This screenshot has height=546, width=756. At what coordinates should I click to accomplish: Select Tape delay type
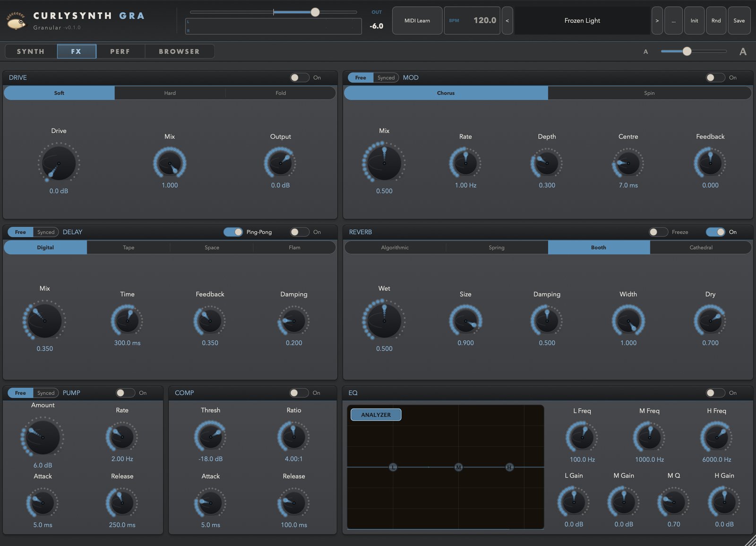click(129, 248)
